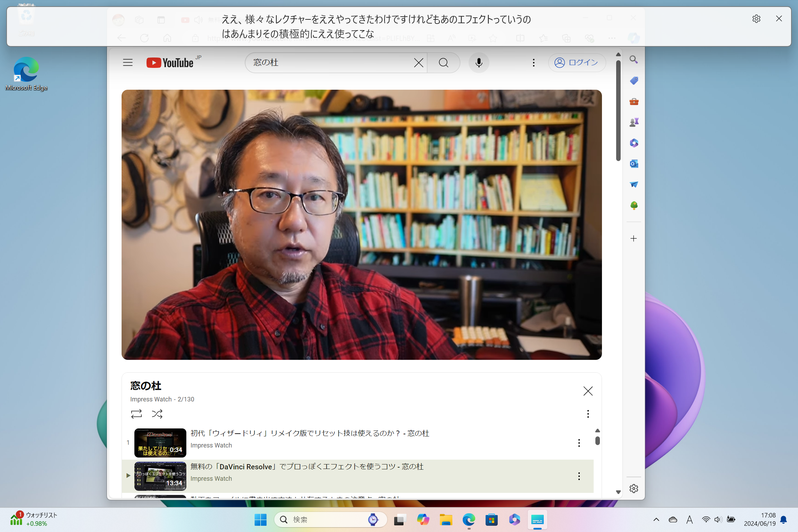
Task: Open Outlook in the Edge sidebar
Action: click(634, 163)
